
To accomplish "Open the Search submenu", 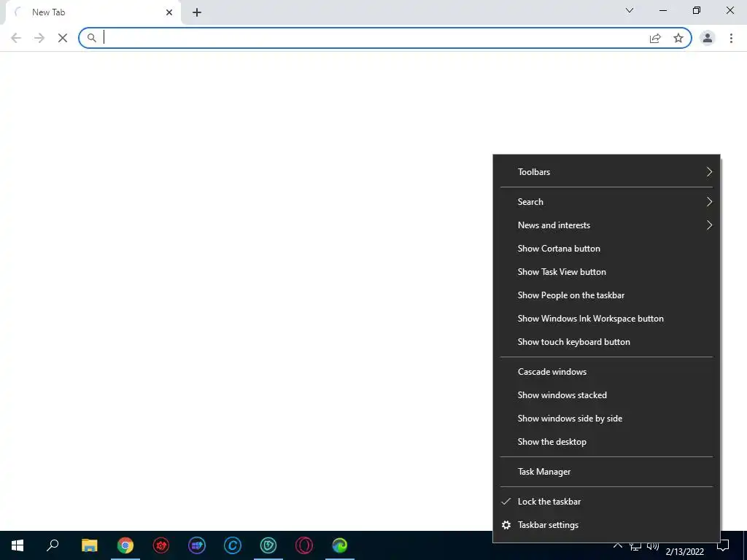I will [x=606, y=202].
